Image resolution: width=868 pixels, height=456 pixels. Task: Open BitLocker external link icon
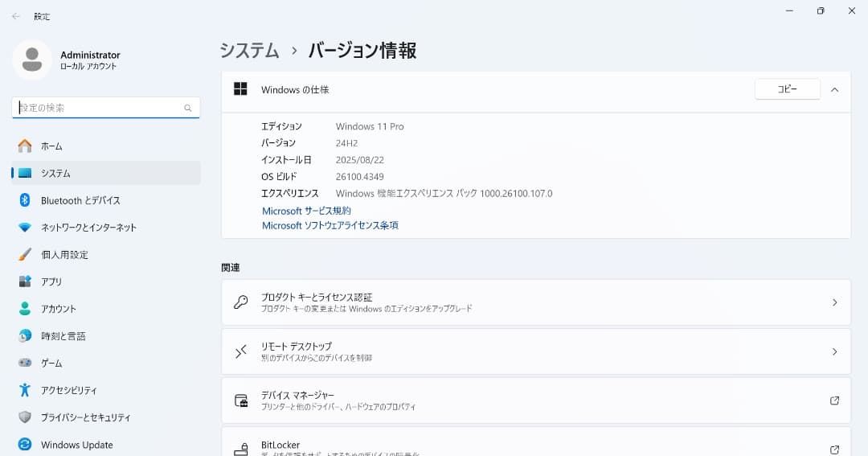[x=834, y=450]
